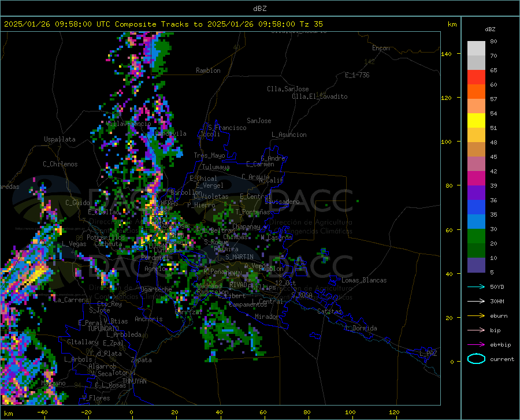The height and width of the screenshot is (420, 520).
Task: Click the Uspallata place label
Action: [60, 140]
